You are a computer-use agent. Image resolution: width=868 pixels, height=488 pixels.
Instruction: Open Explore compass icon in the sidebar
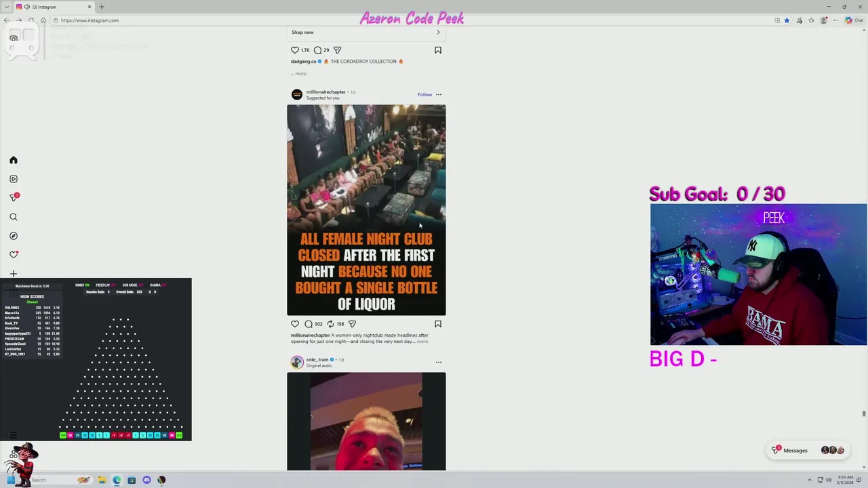click(x=14, y=236)
